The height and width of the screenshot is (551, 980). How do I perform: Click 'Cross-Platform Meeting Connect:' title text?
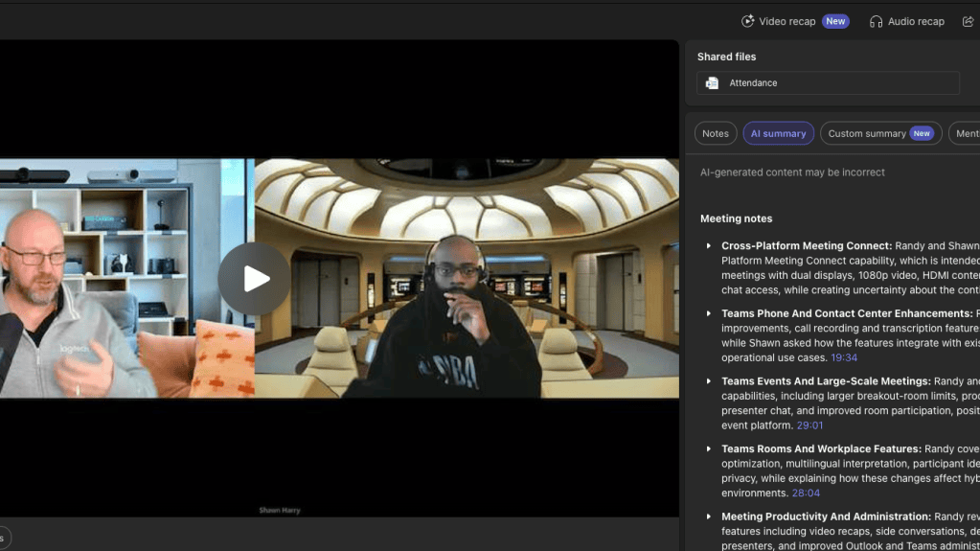[807, 245]
